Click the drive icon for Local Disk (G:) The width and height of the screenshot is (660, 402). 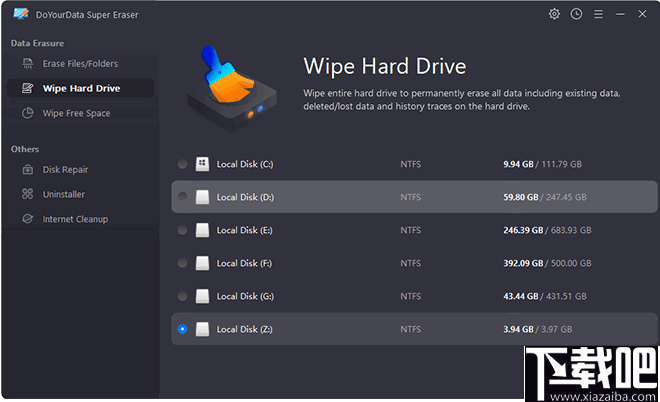[x=202, y=296]
